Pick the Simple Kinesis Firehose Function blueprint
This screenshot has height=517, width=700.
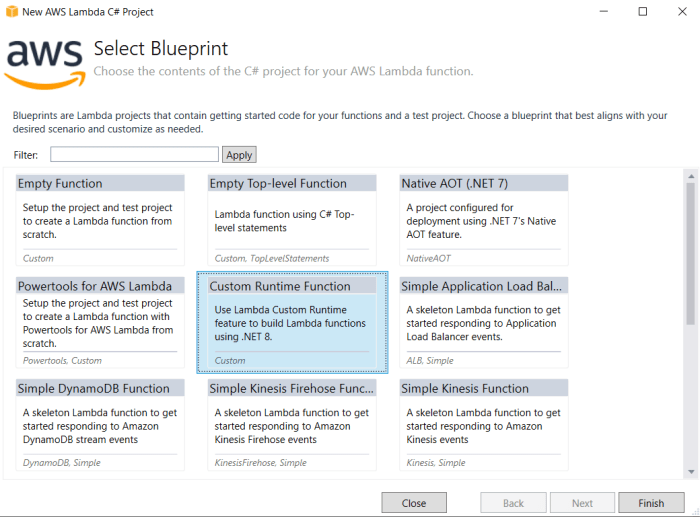[292, 425]
